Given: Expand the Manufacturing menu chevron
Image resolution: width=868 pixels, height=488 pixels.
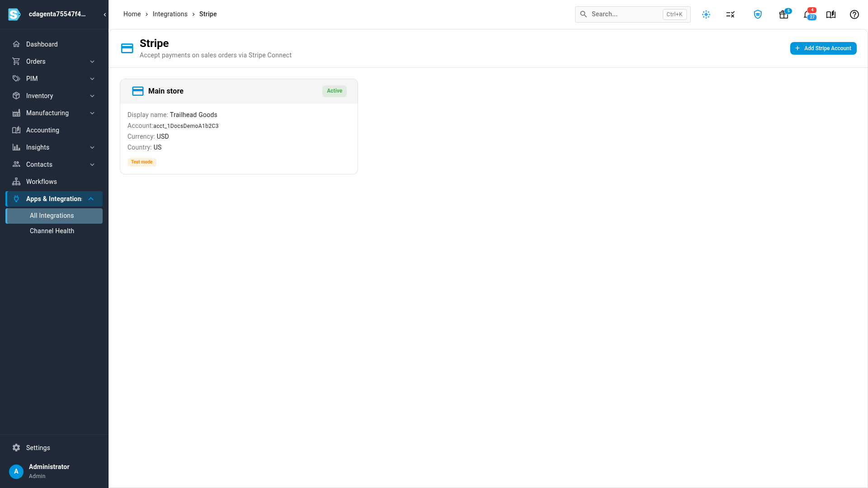Looking at the screenshot, I should [x=92, y=113].
